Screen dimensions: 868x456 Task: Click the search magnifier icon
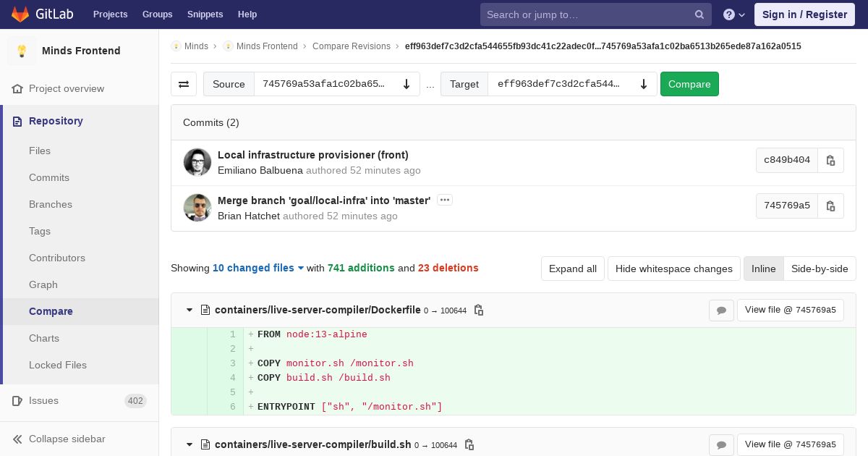tap(699, 14)
